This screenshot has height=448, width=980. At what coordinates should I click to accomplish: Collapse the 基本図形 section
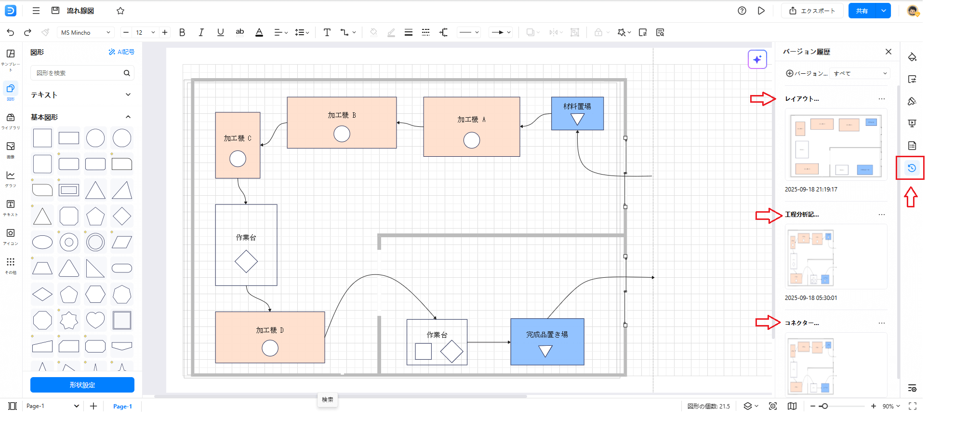(x=128, y=117)
